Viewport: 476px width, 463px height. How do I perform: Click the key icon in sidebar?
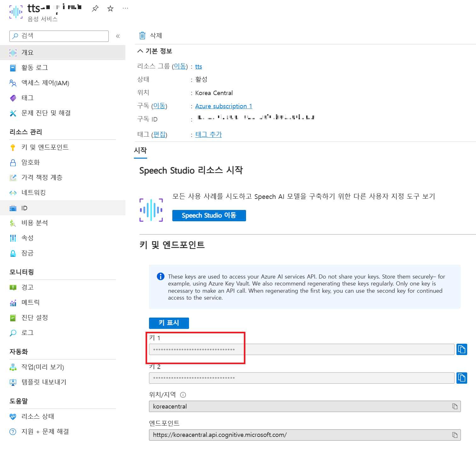[x=13, y=147]
